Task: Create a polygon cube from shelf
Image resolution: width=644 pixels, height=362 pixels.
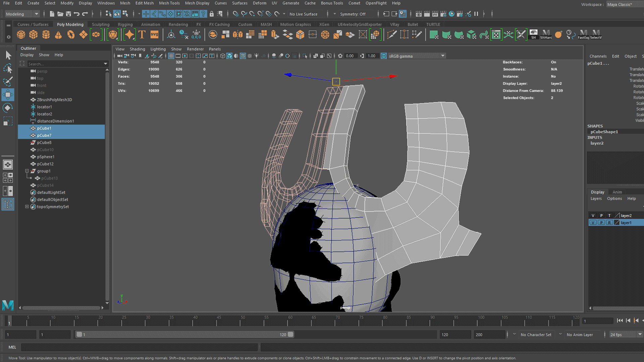Action: tap(33, 35)
